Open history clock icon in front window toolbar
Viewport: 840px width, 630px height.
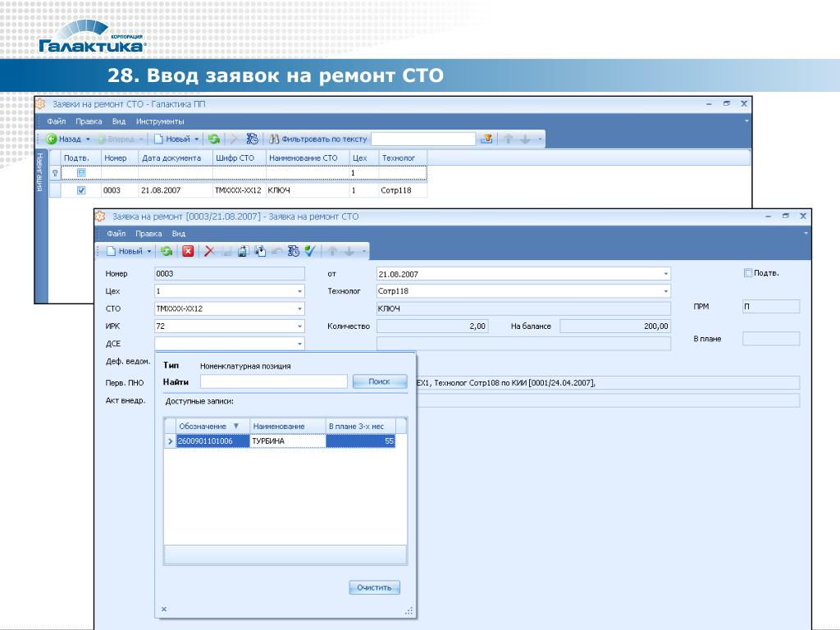293,251
